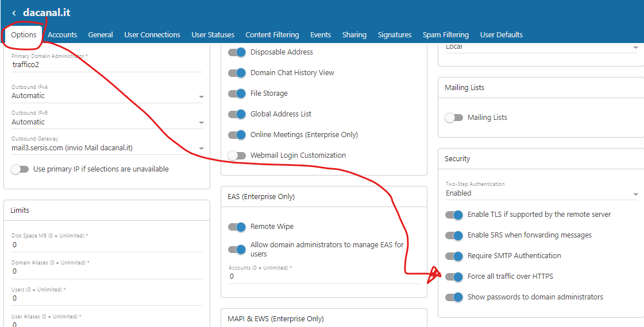644x327 pixels.
Task: Click the back arrow beside dacanal.it
Action: point(14,13)
